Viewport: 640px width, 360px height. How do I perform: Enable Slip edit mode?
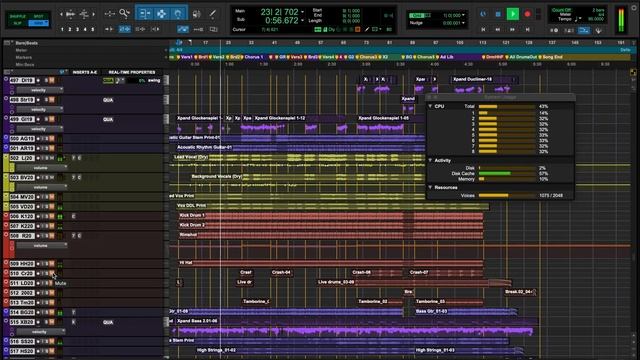point(18,23)
